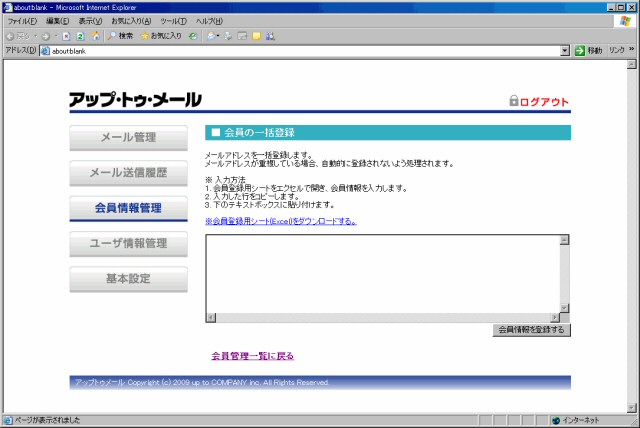Click the yellow Discuss note icon
The height and width of the screenshot is (428, 640).
[256, 36]
